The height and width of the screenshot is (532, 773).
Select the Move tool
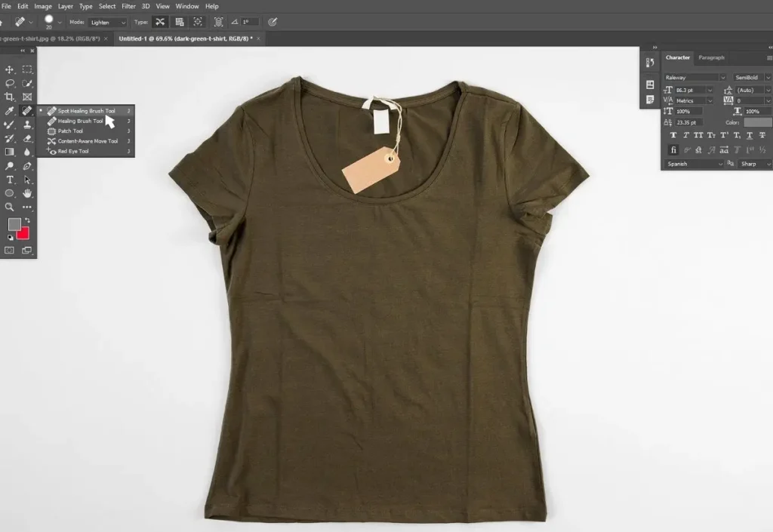(10, 69)
